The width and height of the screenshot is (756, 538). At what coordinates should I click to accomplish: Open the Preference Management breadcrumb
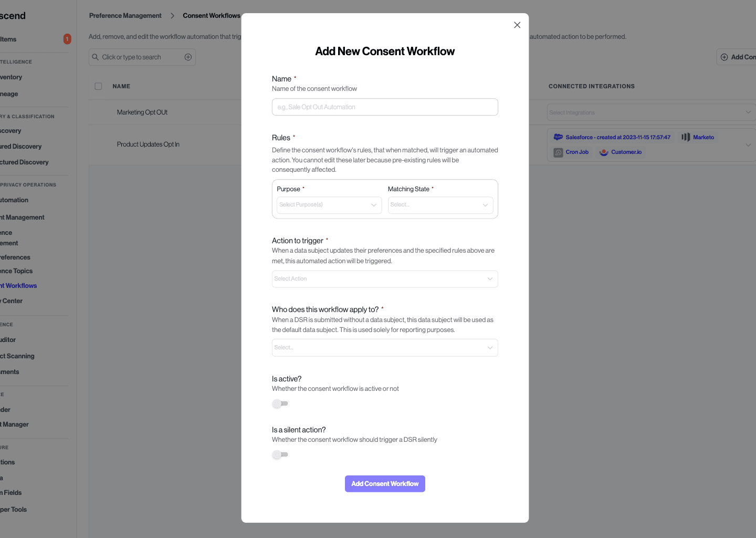point(125,15)
